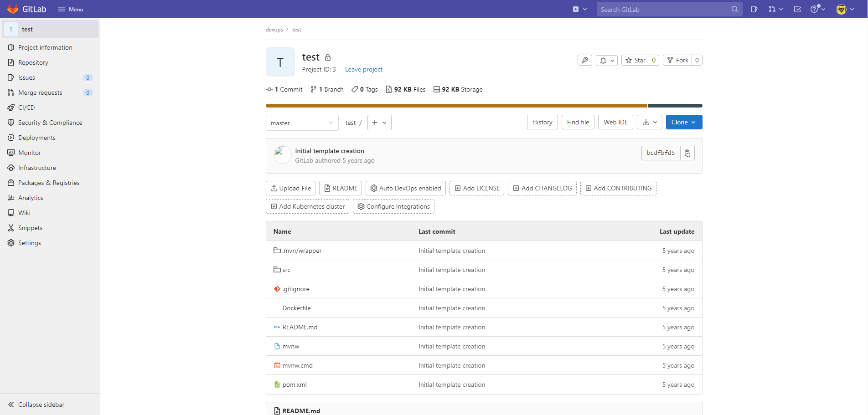Open History of commits
Screen dimensions: 868x415
(x=542, y=122)
